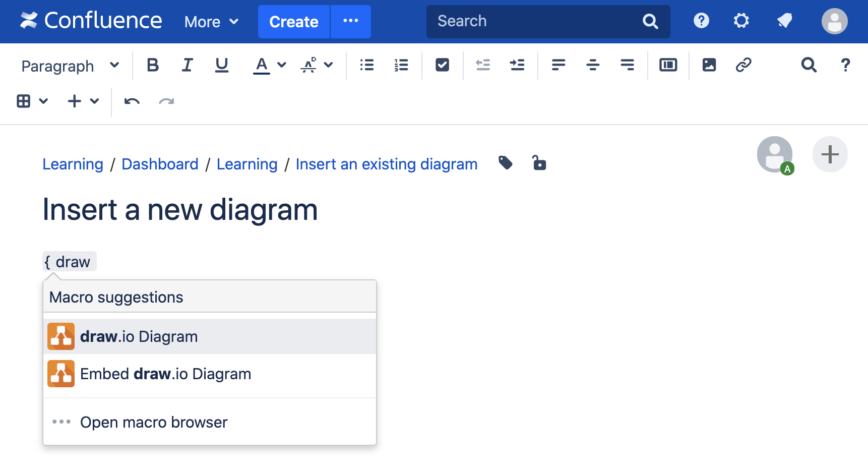
Task: Open the user profile avatar menu
Action: click(x=834, y=21)
